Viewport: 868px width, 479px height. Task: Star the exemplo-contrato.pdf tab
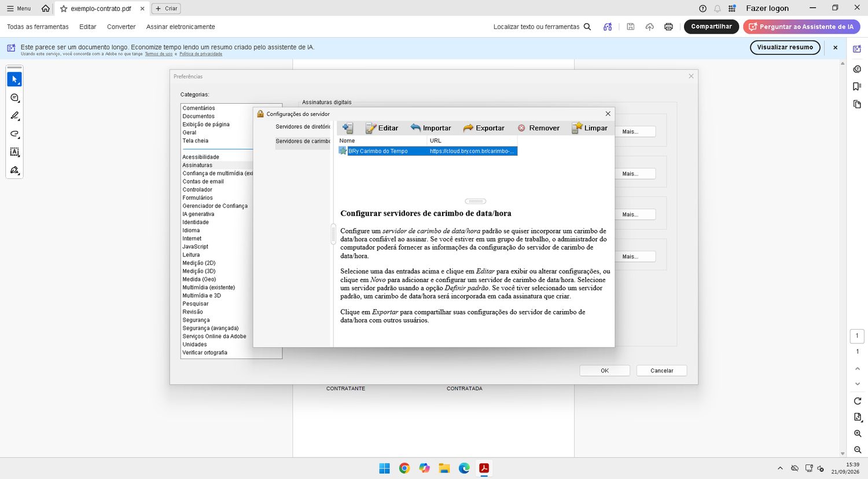click(x=64, y=9)
